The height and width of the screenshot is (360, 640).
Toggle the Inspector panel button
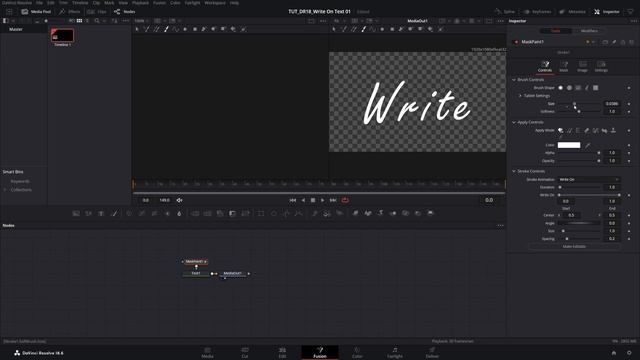pos(607,12)
